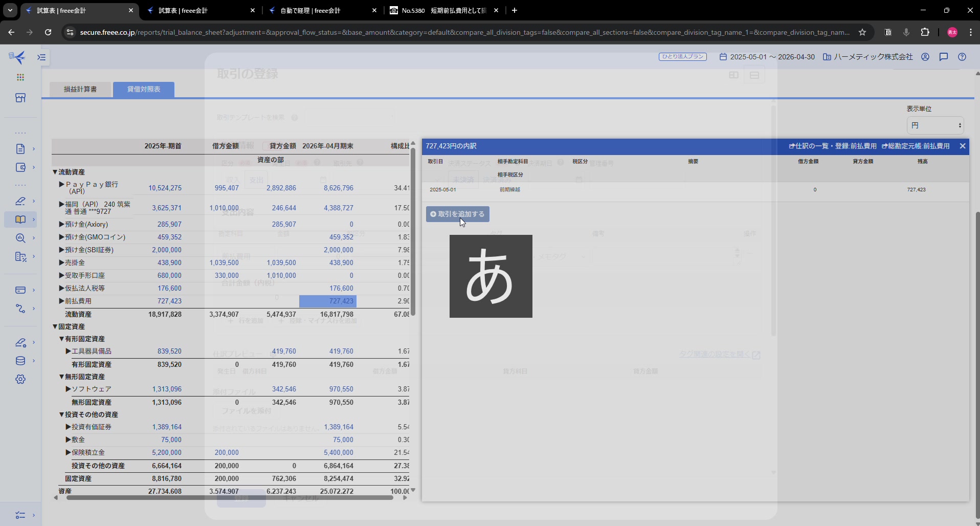Open the 総勘定元帳:前払費用 link

(916, 146)
